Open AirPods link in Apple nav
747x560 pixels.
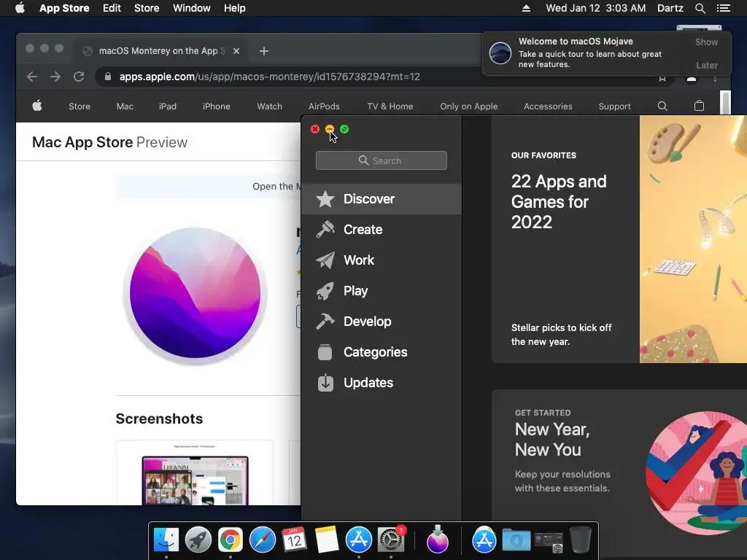324,106
